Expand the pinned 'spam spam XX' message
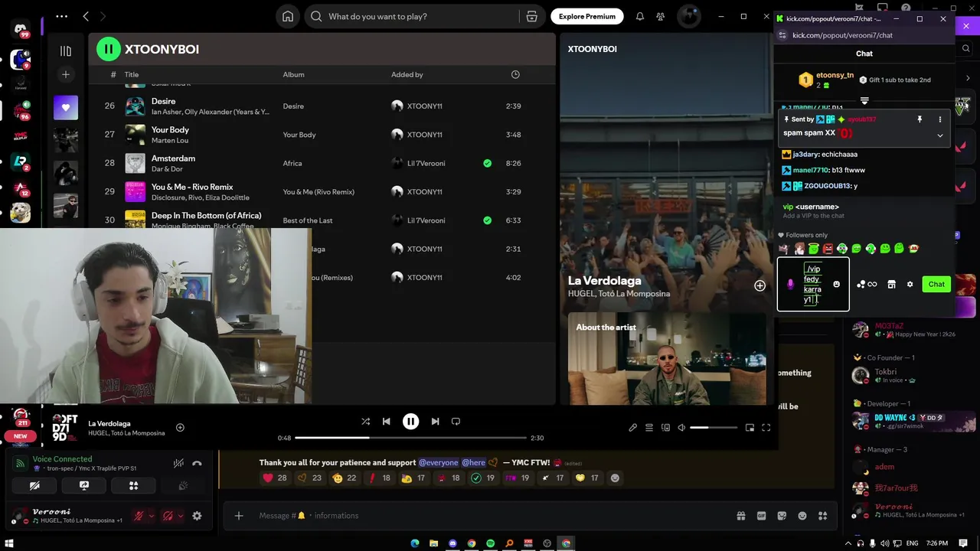This screenshot has height=551, width=980. pyautogui.click(x=940, y=135)
